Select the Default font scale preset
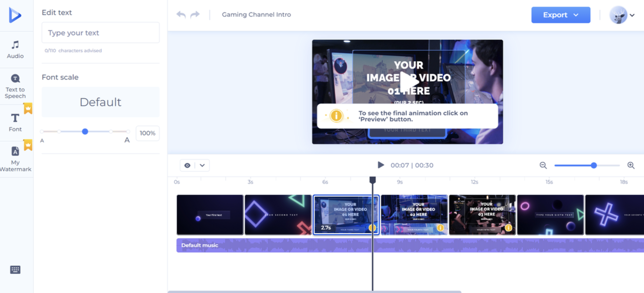The image size is (644, 293). (x=101, y=102)
